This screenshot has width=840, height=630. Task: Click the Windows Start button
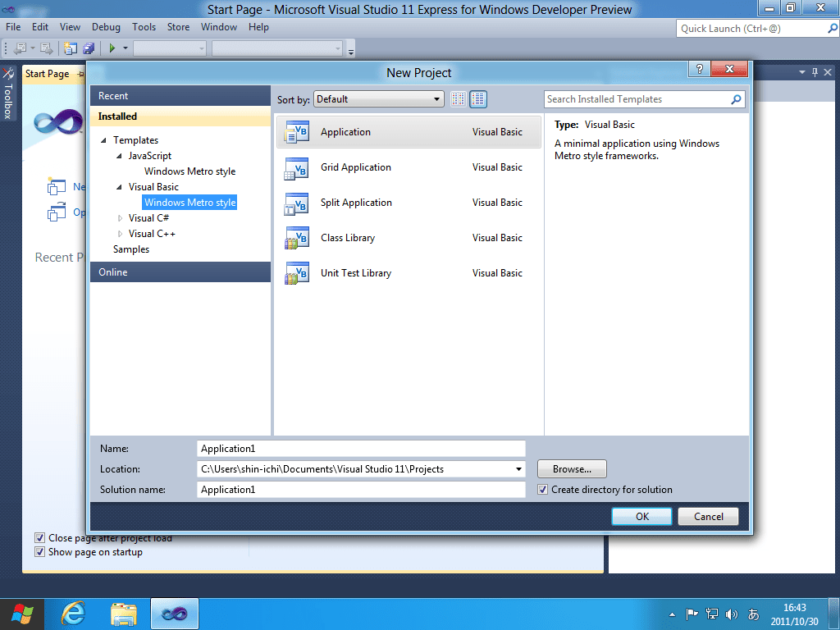[x=22, y=614]
